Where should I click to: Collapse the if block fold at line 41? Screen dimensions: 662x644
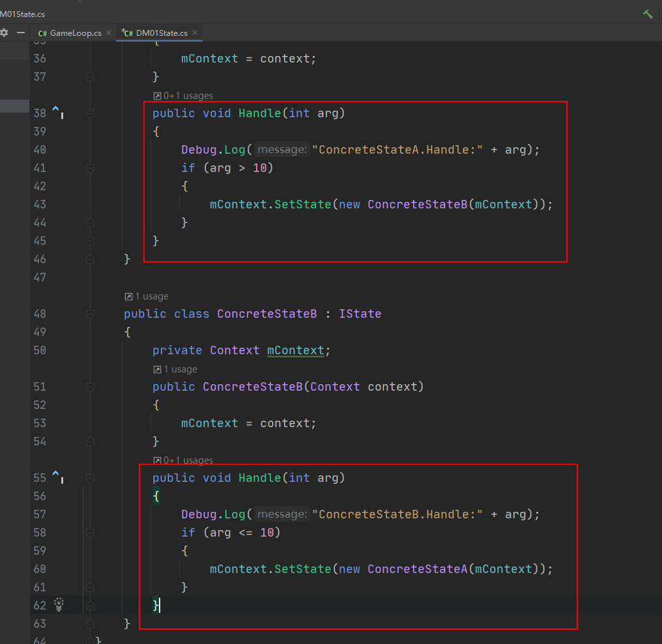[90, 168]
